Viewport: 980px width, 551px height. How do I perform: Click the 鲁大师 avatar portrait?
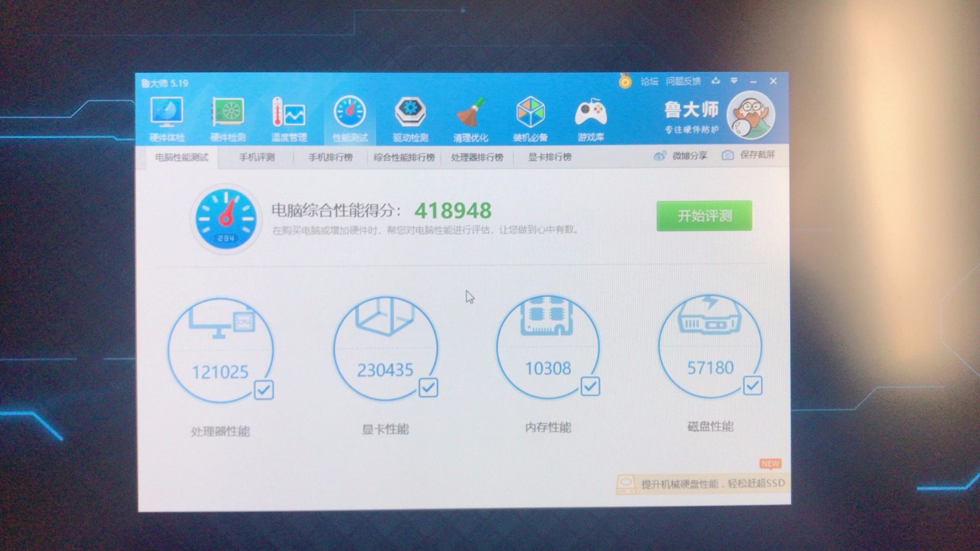click(x=751, y=115)
